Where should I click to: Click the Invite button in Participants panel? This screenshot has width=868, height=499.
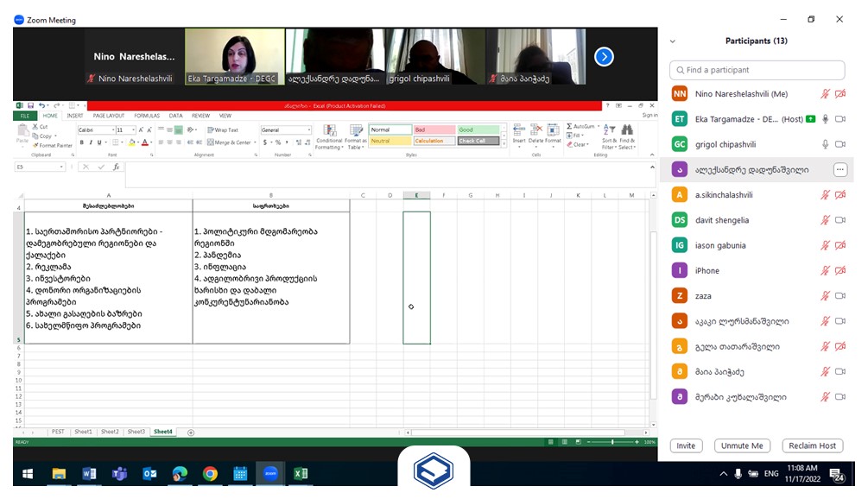(x=686, y=445)
